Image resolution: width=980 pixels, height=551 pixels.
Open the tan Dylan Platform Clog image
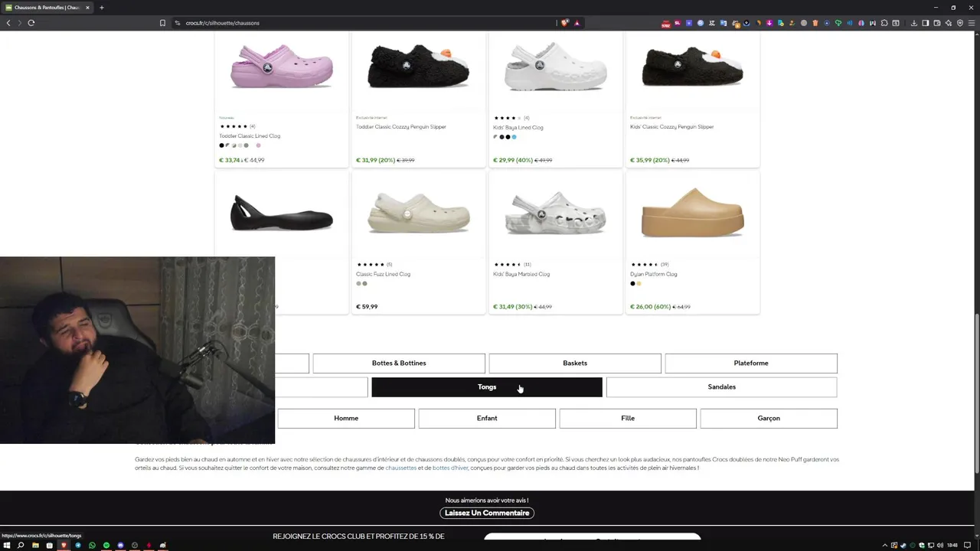tap(693, 213)
